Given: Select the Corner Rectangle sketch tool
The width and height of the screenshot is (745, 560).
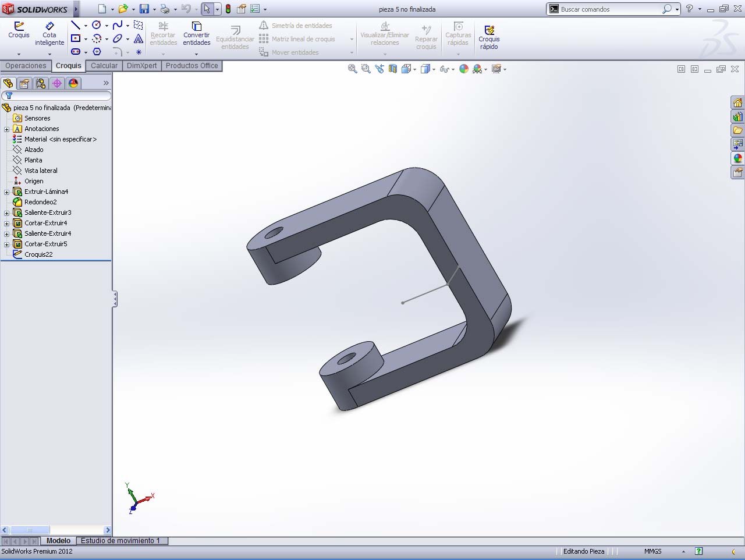Looking at the screenshot, I should click(76, 38).
